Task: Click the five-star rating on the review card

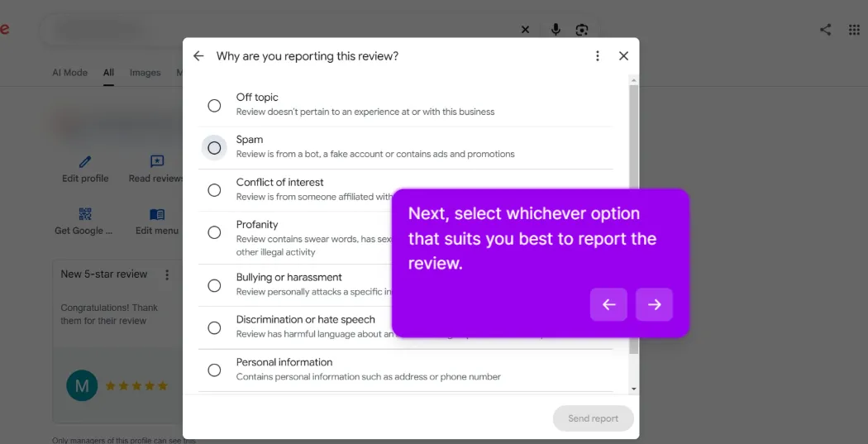Action: [136, 386]
